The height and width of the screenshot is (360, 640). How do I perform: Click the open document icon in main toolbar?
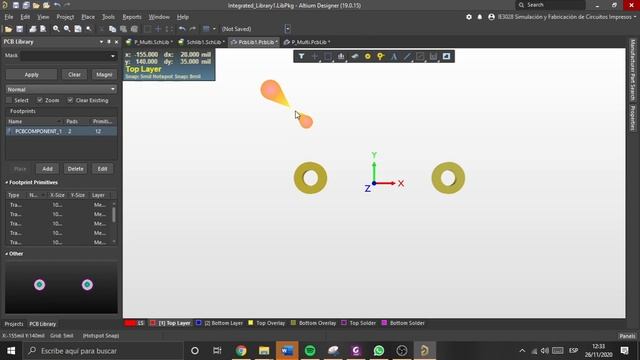point(8,29)
